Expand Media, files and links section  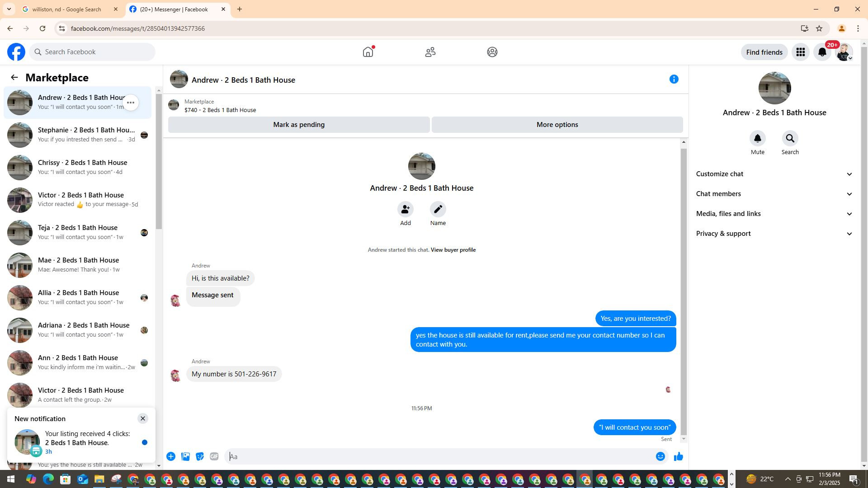pos(774,214)
